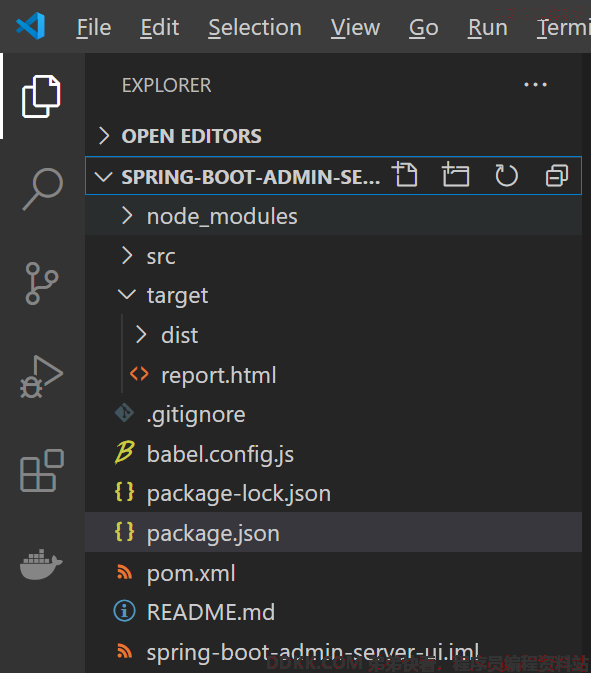Image resolution: width=591 pixels, height=673 pixels.
Task: Open README.md file
Action: tap(211, 612)
